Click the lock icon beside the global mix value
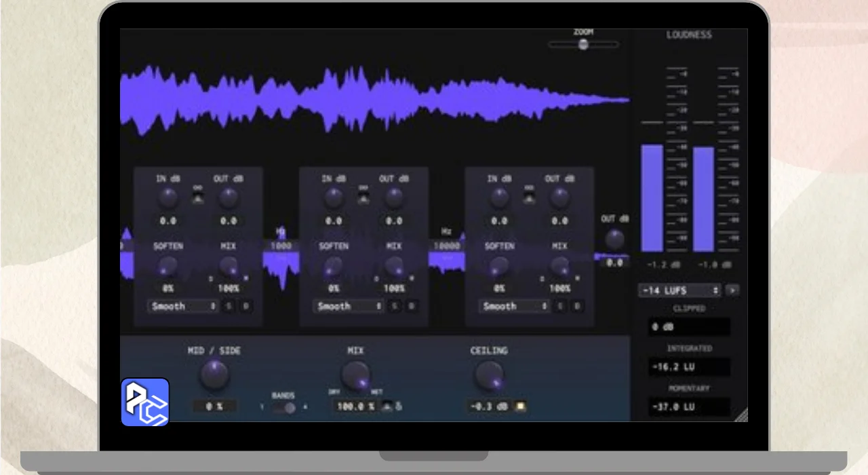The width and height of the screenshot is (868, 475). point(399,406)
